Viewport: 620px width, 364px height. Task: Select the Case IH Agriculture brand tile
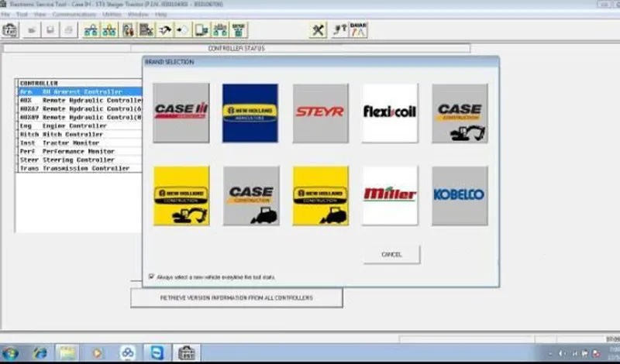click(x=181, y=113)
